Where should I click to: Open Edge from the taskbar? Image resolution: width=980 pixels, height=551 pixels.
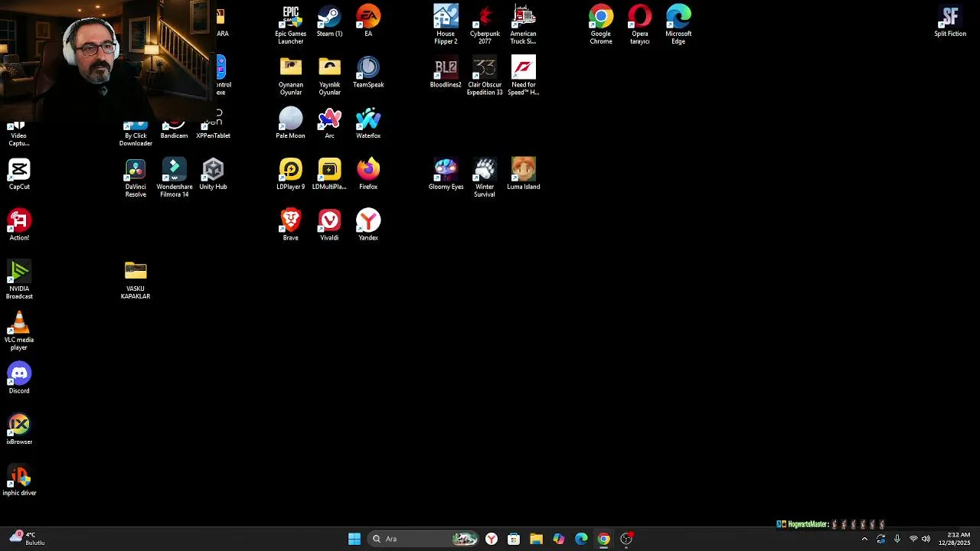pos(581,539)
